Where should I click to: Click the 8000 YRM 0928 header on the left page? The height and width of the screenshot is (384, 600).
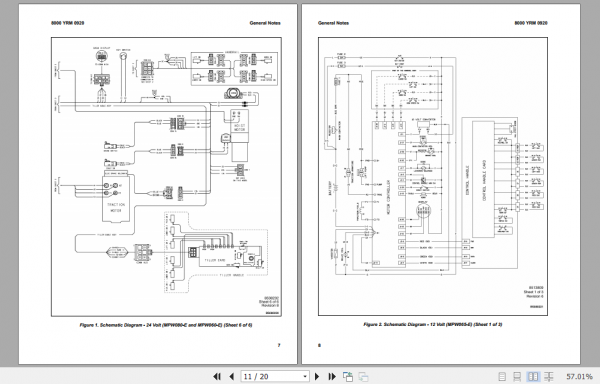coord(68,23)
